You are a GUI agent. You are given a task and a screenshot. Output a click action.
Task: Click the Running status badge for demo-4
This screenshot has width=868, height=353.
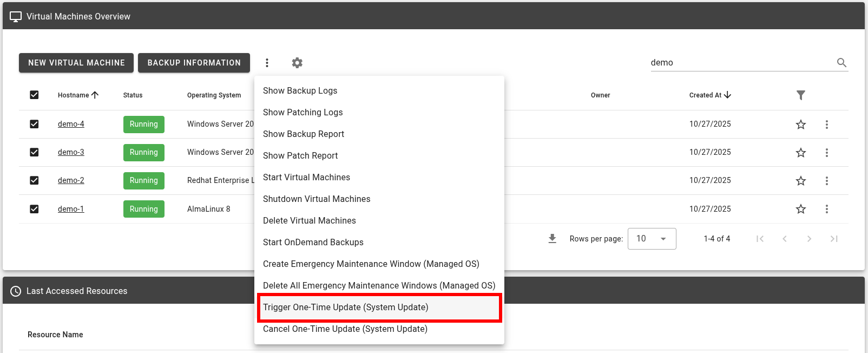143,124
